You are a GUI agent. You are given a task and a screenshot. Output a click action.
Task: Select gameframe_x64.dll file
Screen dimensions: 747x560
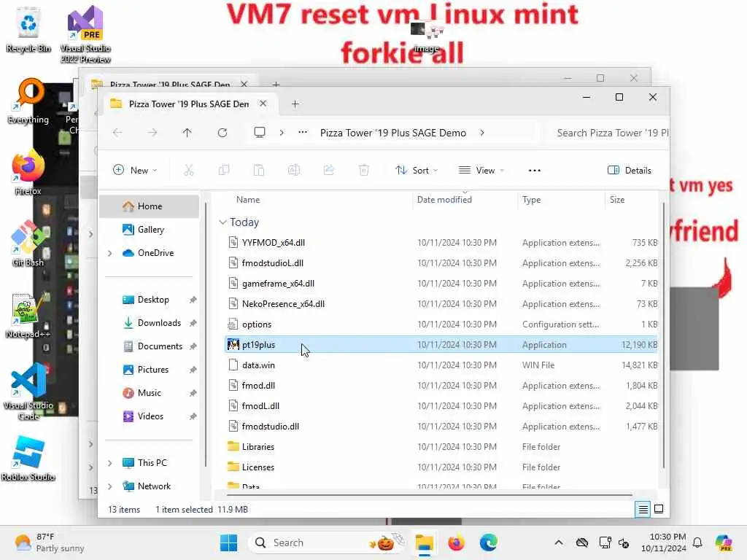point(441,284)
